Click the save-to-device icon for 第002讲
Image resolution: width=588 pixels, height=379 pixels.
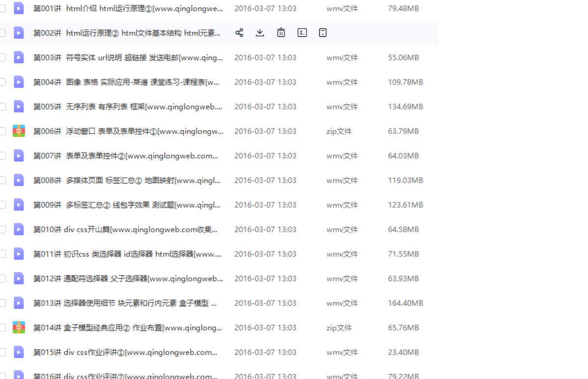pos(322,32)
